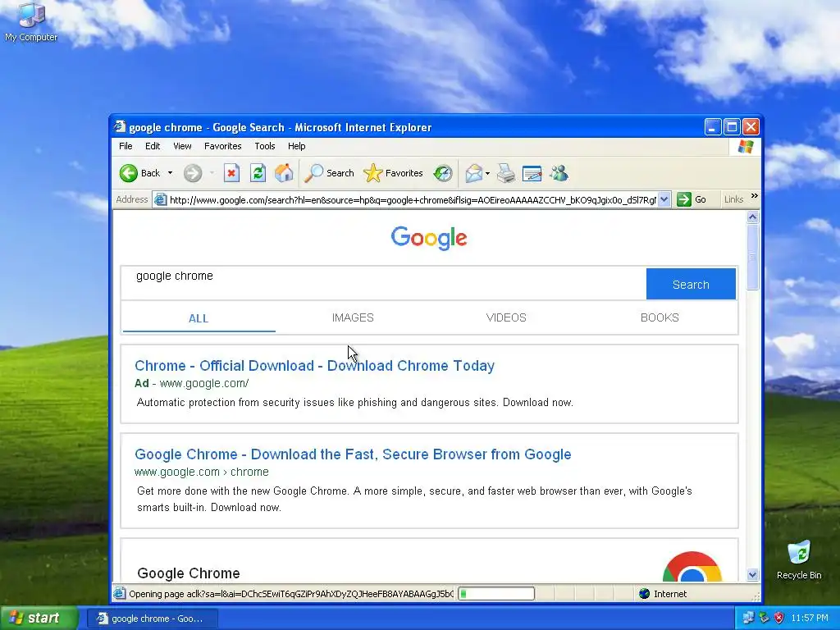Open Chrome - Official Download ad link
840x630 pixels.
click(314, 366)
